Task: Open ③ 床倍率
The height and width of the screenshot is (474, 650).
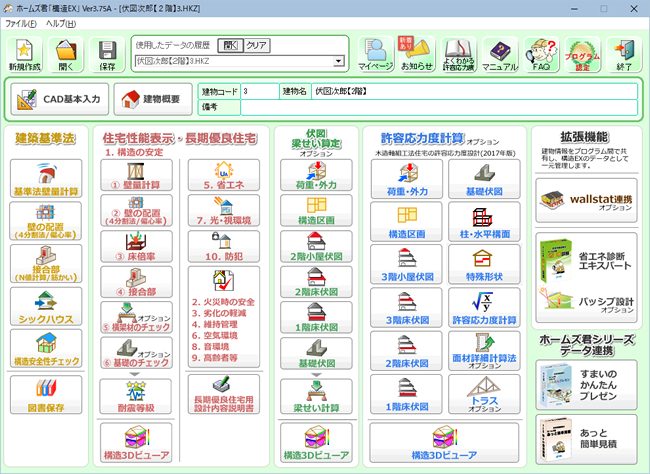Action: [x=136, y=247]
